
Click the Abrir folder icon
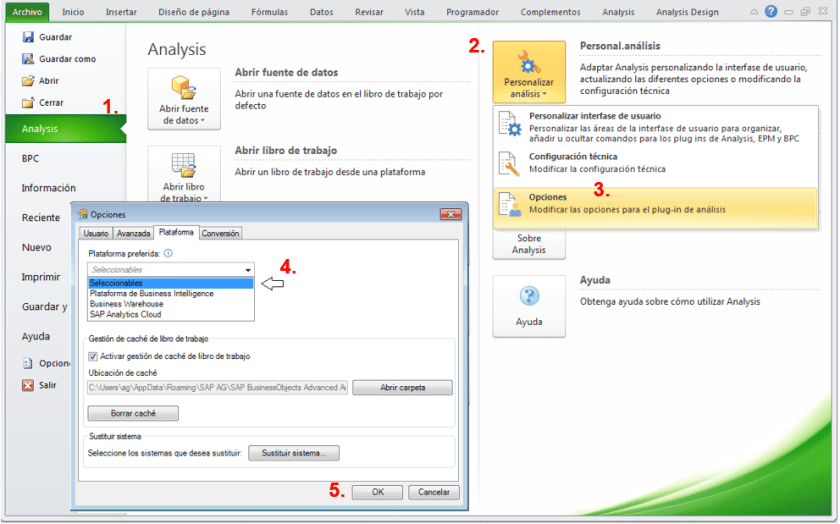pyautogui.click(x=28, y=81)
